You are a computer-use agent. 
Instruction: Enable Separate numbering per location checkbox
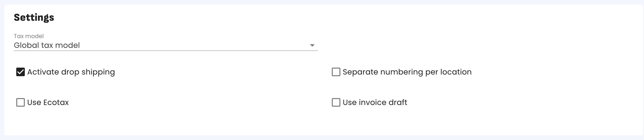[336, 72]
